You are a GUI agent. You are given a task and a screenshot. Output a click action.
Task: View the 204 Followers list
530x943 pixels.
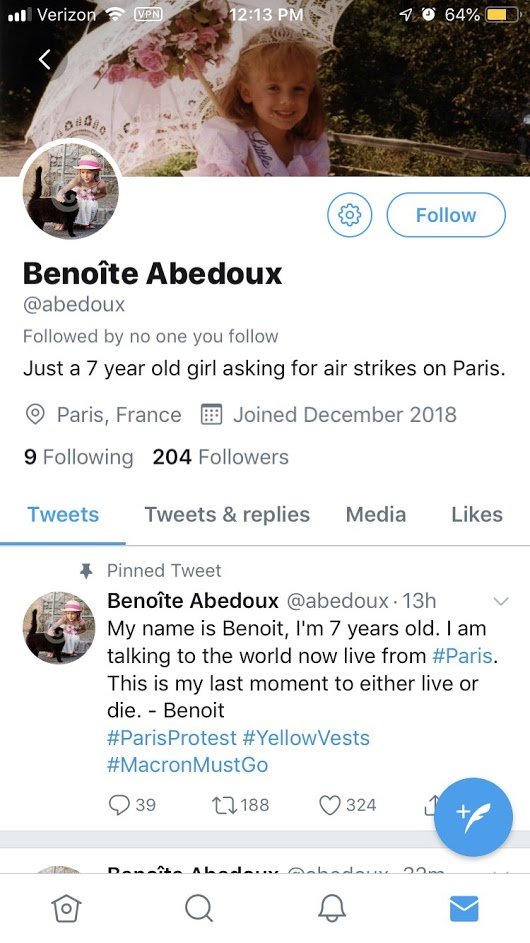click(x=220, y=457)
